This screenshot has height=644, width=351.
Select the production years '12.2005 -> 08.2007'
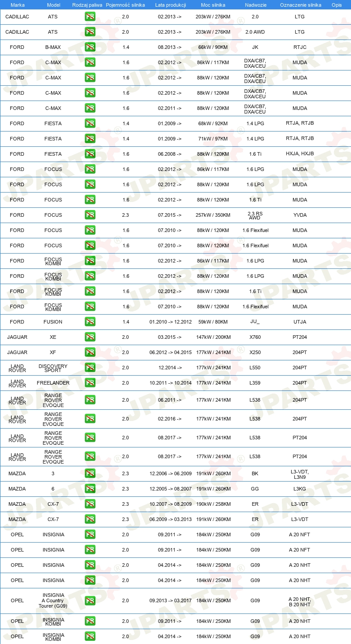[x=171, y=489]
